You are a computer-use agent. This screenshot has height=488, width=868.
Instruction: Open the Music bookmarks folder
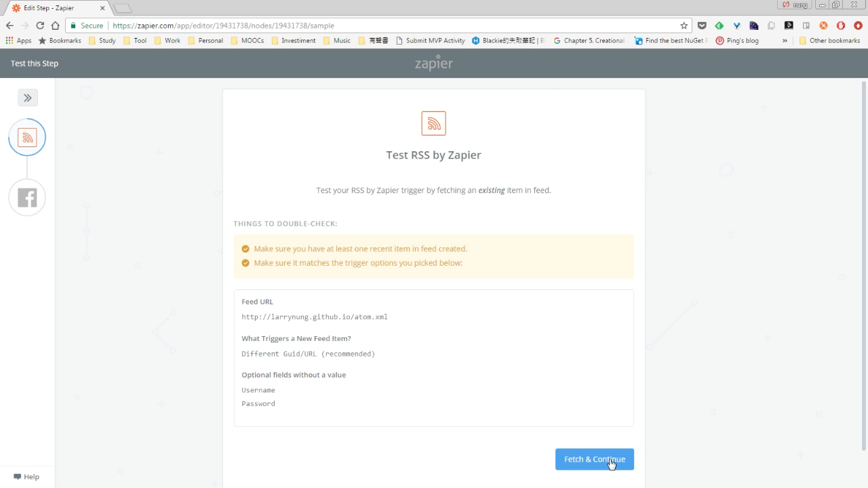[337, 41]
